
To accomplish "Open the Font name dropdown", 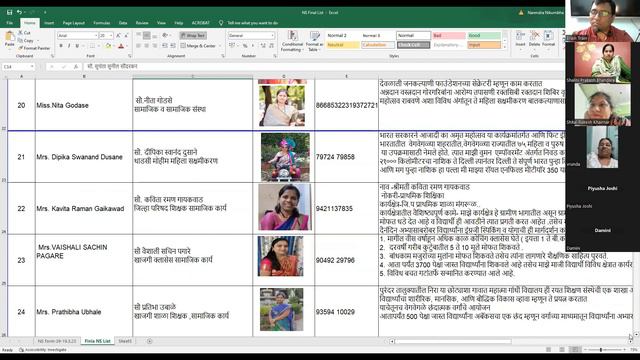I will pyautogui.click(x=96, y=36).
